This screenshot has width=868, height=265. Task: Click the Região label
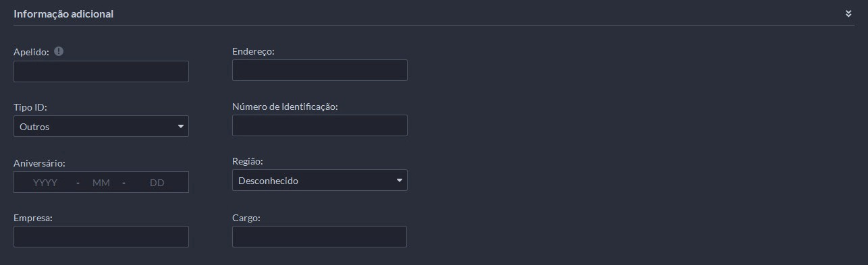tap(248, 162)
